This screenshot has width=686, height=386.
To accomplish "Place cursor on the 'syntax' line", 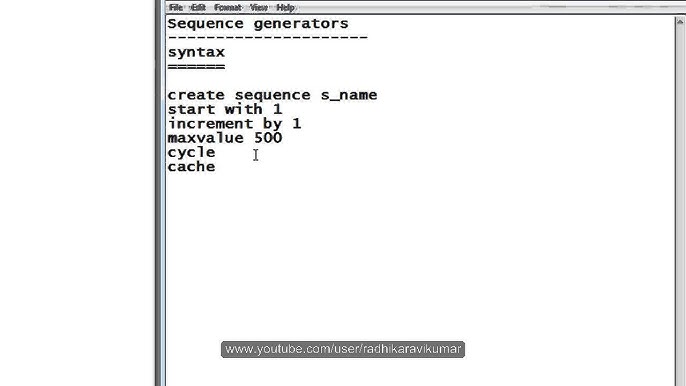I will coord(196,53).
